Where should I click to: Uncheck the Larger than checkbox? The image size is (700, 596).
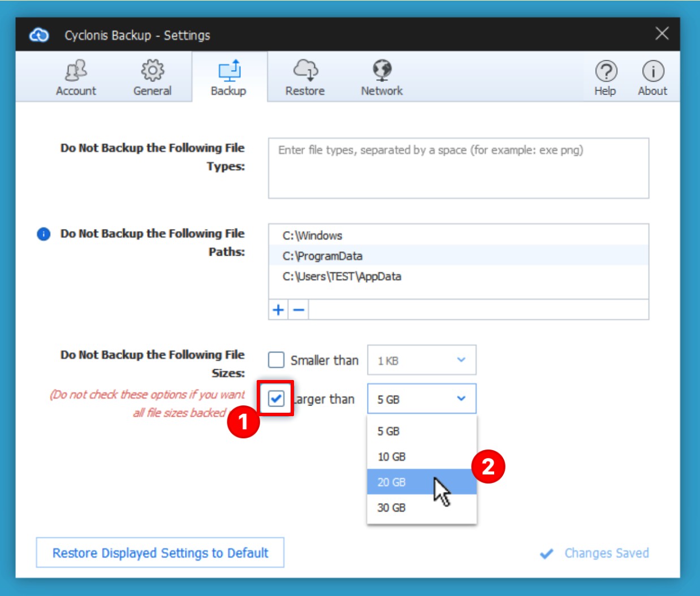coord(276,399)
